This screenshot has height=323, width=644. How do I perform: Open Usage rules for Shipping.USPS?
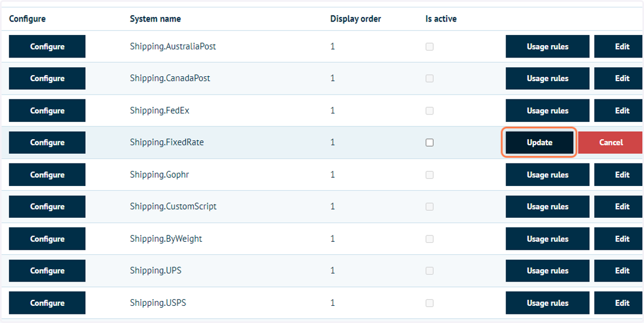[547, 303]
